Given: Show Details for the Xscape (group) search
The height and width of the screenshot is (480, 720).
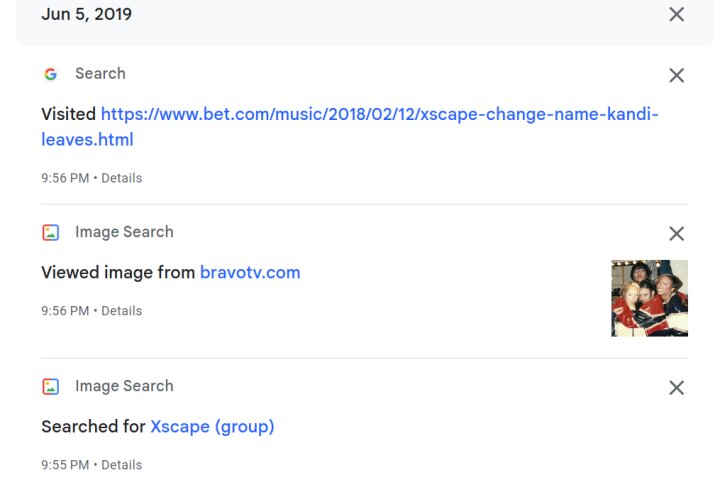Looking at the screenshot, I should click(x=121, y=465).
